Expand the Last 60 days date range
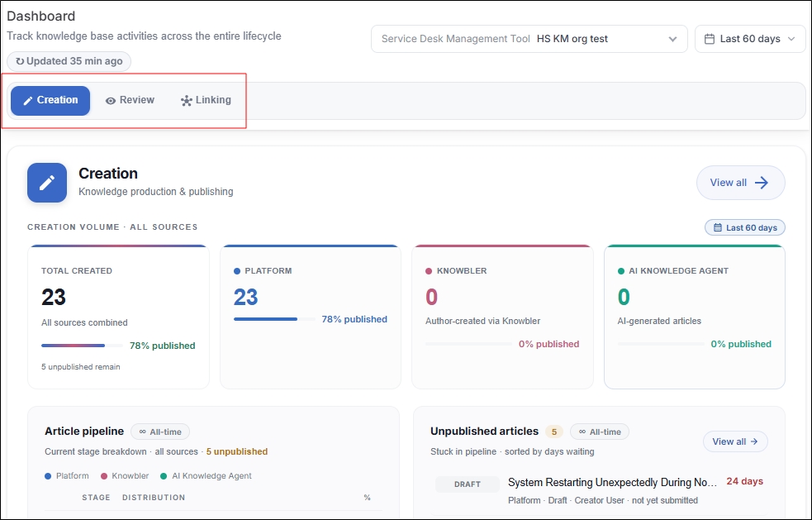This screenshot has width=812, height=520. coord(750,39)
